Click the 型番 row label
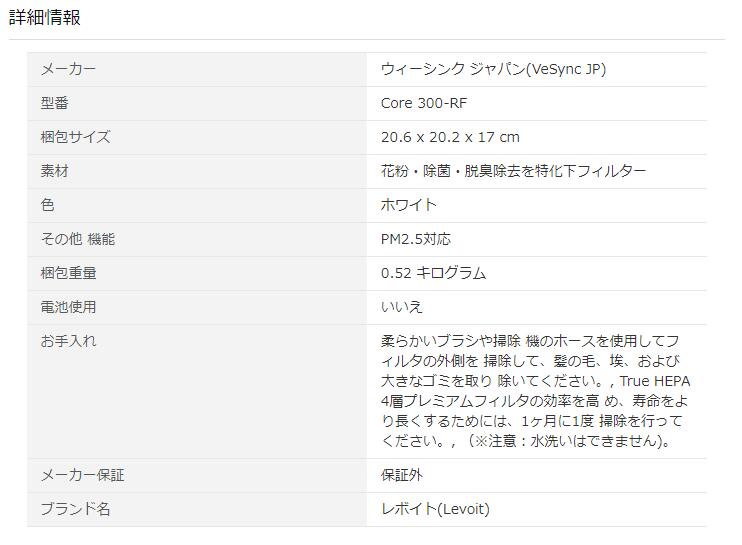 coord(54,103)
